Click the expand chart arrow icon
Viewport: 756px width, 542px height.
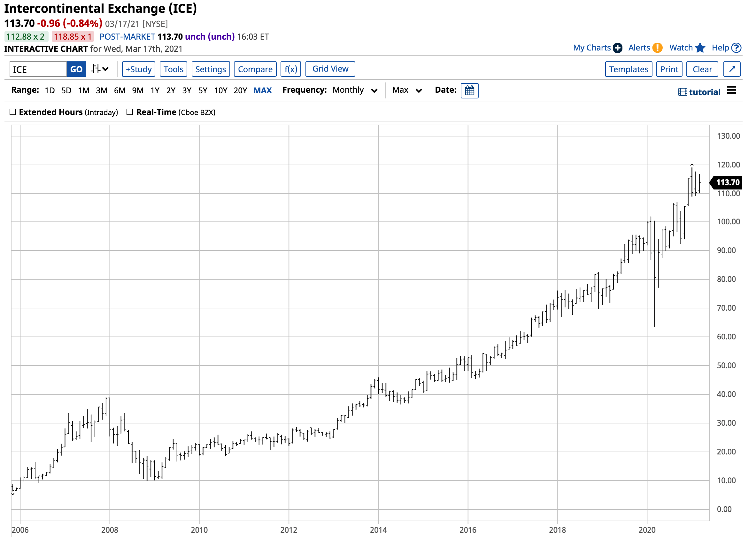[732, 69]
